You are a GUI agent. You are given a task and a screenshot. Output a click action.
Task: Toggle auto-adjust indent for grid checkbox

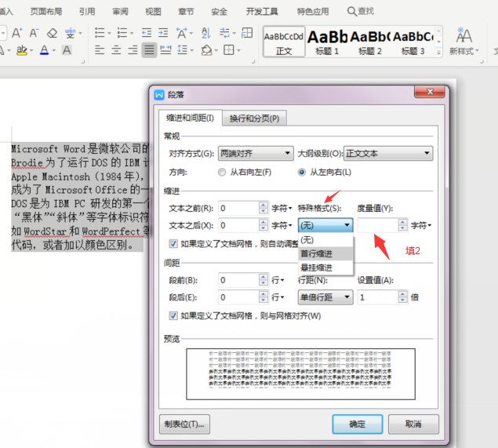coord(173,244)
